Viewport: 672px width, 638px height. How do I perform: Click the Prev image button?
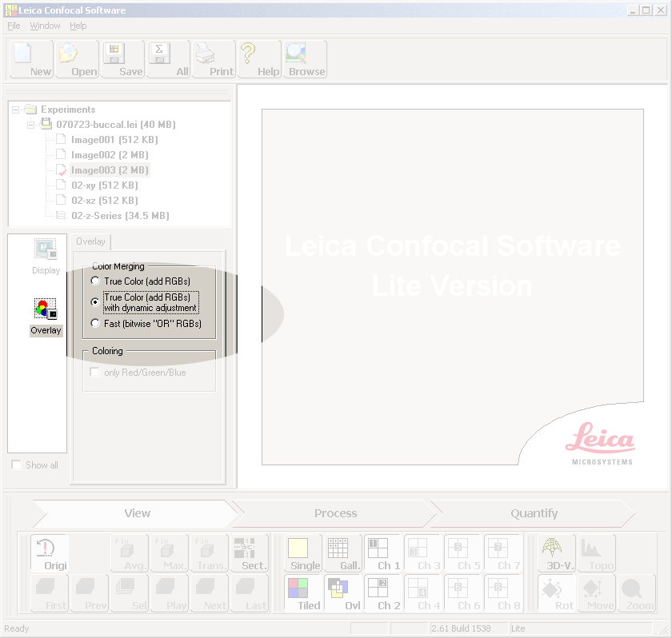click(x=90, y=593)
